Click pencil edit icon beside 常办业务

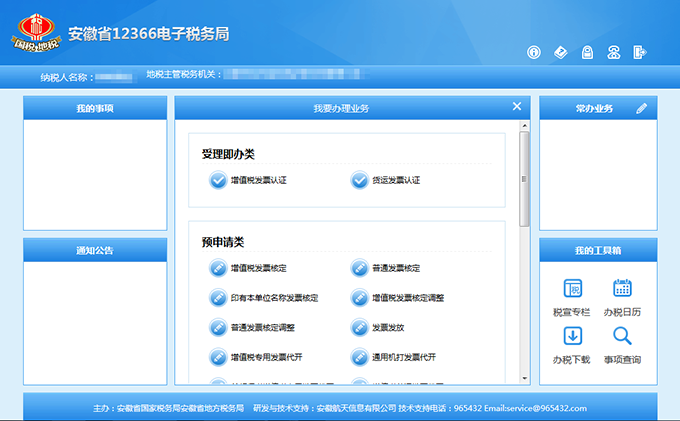[642, 108]
